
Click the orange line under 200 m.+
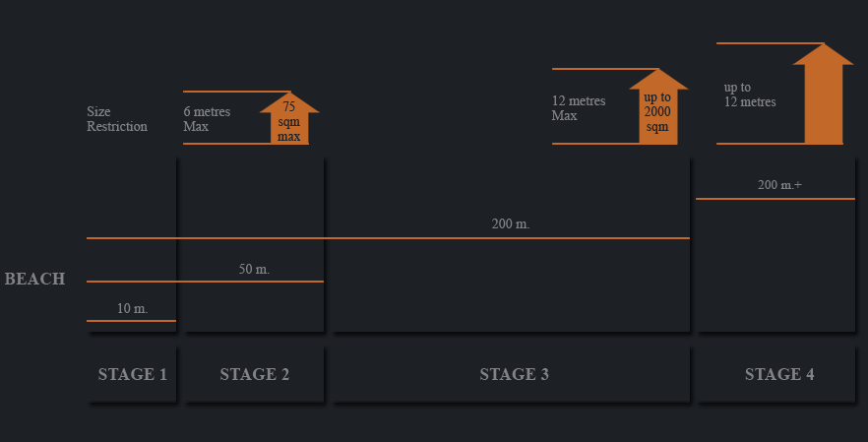coord(775,198)
